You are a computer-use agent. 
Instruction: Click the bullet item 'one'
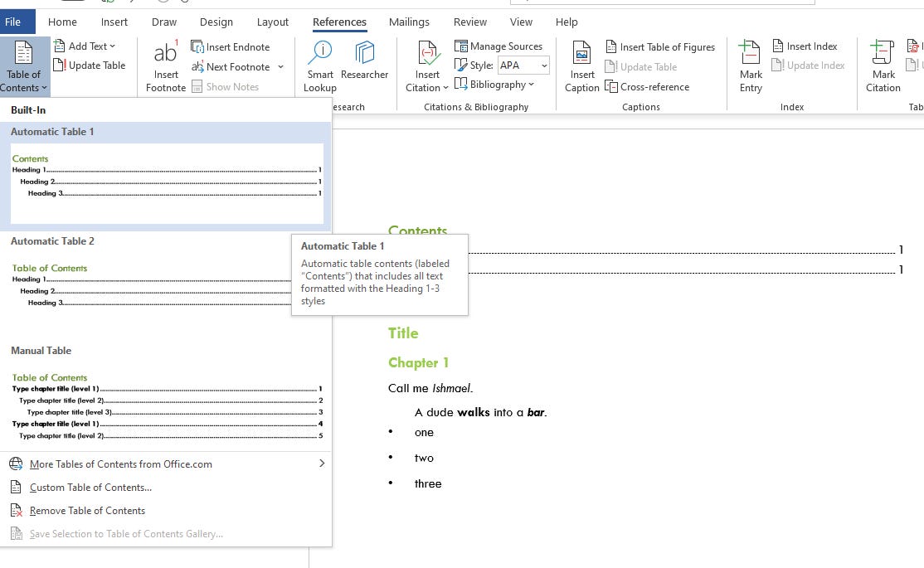[424, 432]
